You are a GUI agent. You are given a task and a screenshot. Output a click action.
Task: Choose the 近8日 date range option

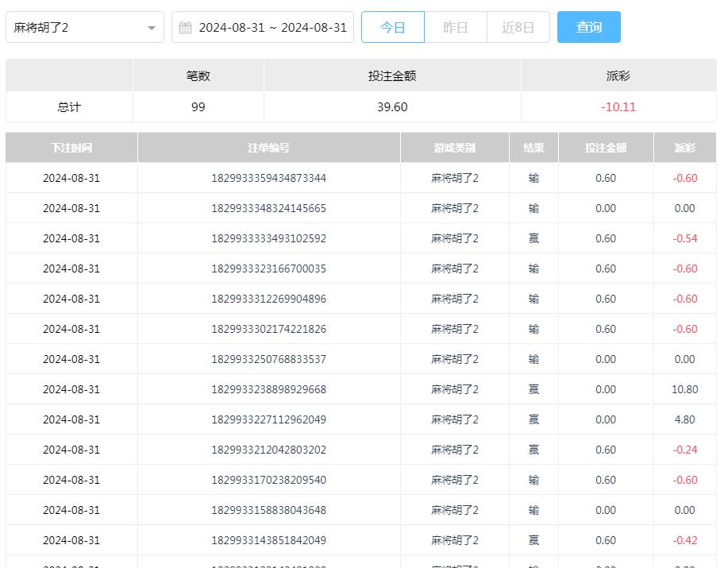pyautogui.click(x=518, y=28)
